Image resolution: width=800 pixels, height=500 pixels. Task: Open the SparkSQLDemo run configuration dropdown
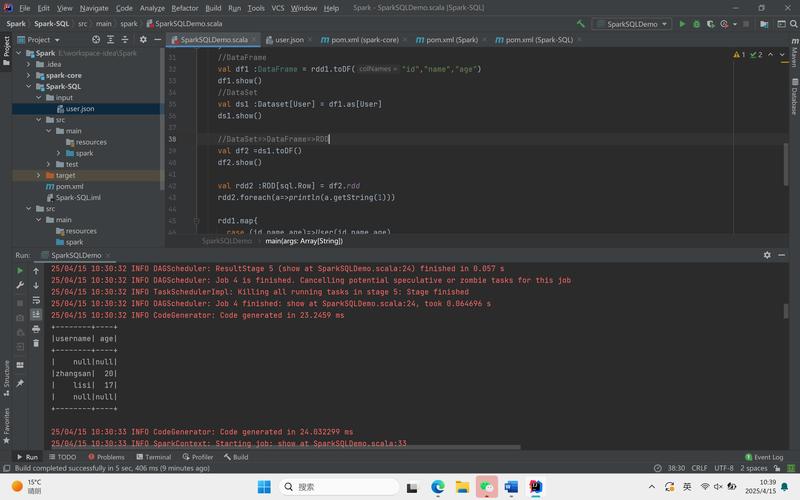coord(632,23)
